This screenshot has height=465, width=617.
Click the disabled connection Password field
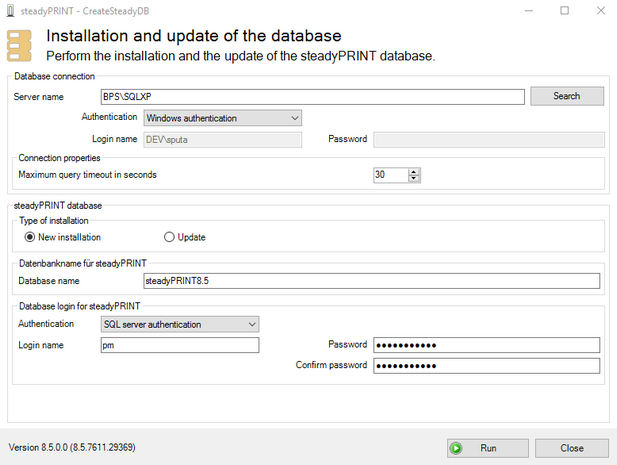pyautogui.click(x=489, y=140)
